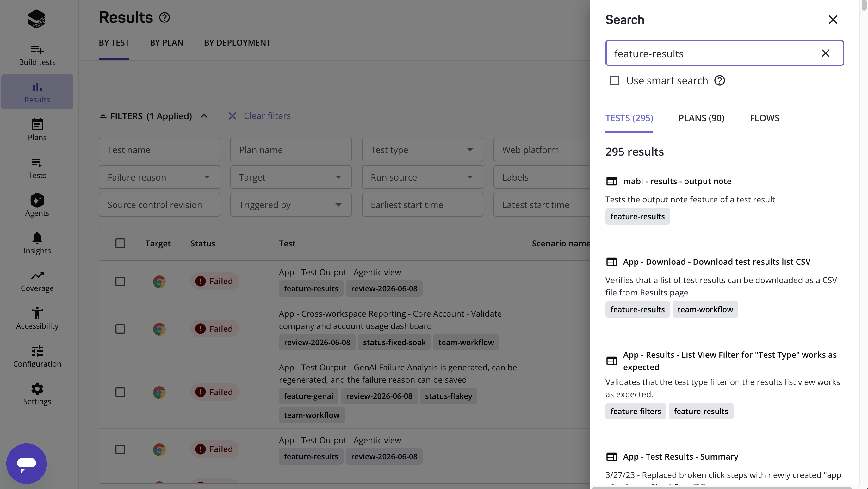Click test icon for App - Test Results - Summary
Viewport: 868px width, 489px height.
(x=611, y=457)
